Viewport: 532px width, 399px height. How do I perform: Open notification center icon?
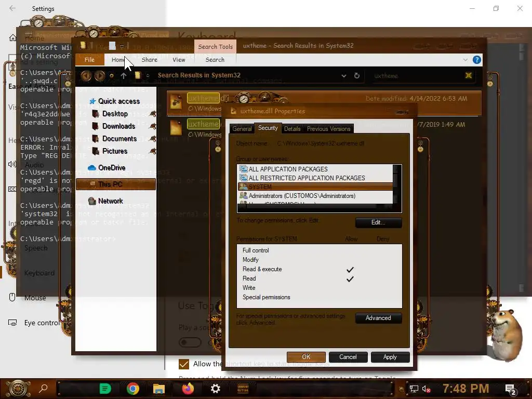[x=510, y=390]
